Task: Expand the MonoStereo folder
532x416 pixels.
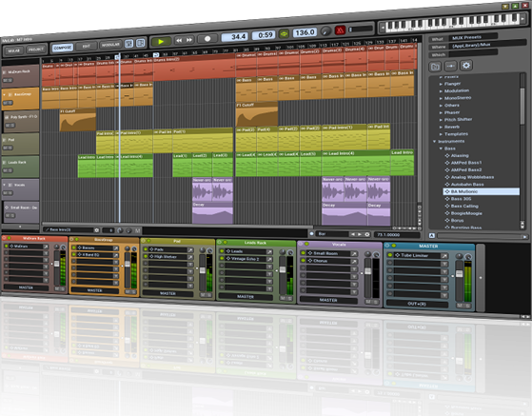Action: tap(441, 98)
